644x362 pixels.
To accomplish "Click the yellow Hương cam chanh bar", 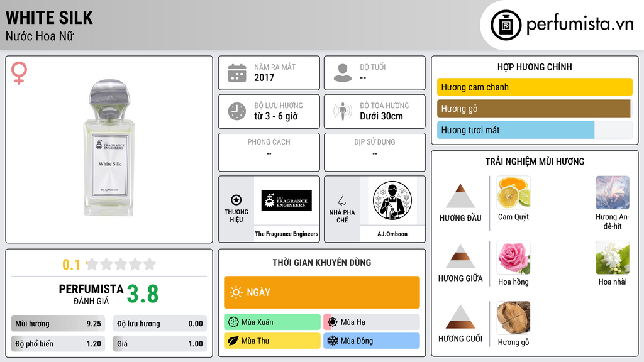I will coord(535,87).
